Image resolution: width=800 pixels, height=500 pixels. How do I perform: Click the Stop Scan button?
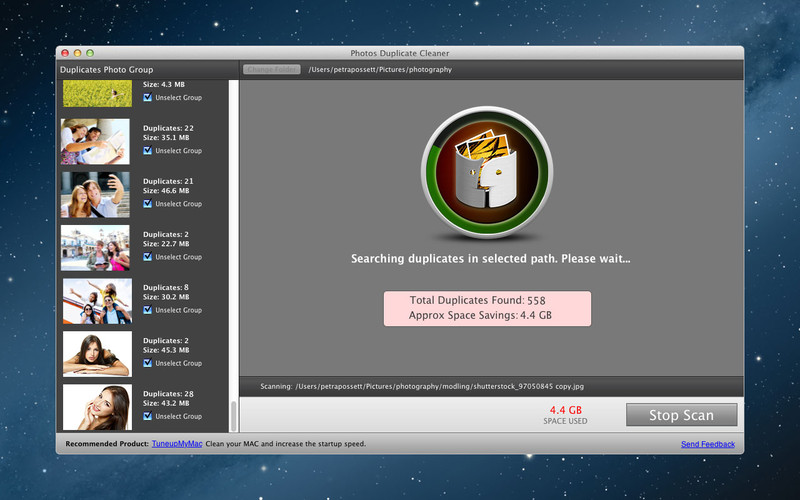(x=681, y=415)
